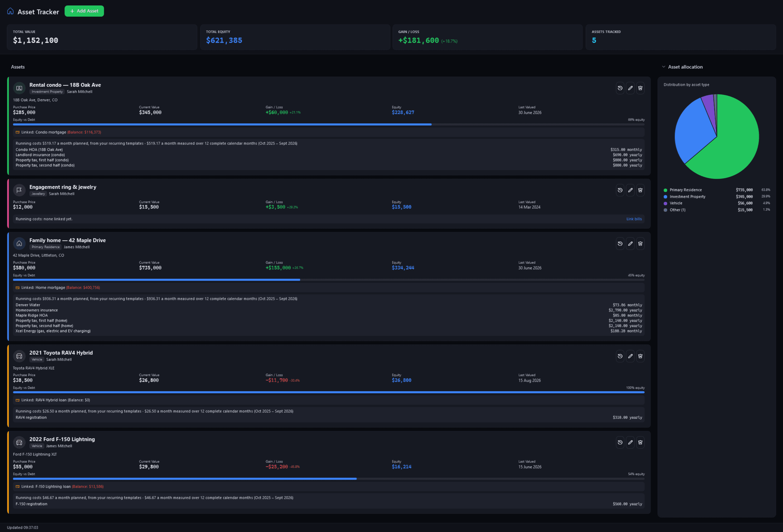Click the Toyota RAV4 vehicle icon
Screen dimensions: 783x532
[x=19, y=356]
